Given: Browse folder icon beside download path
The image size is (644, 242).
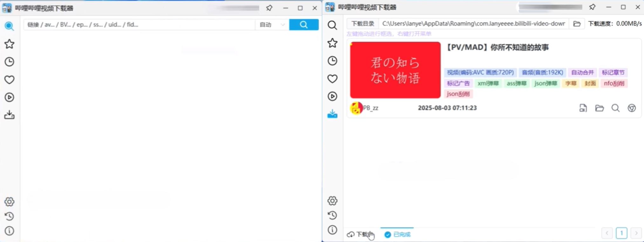Looking at the screenshot, I should click(577, 24).
